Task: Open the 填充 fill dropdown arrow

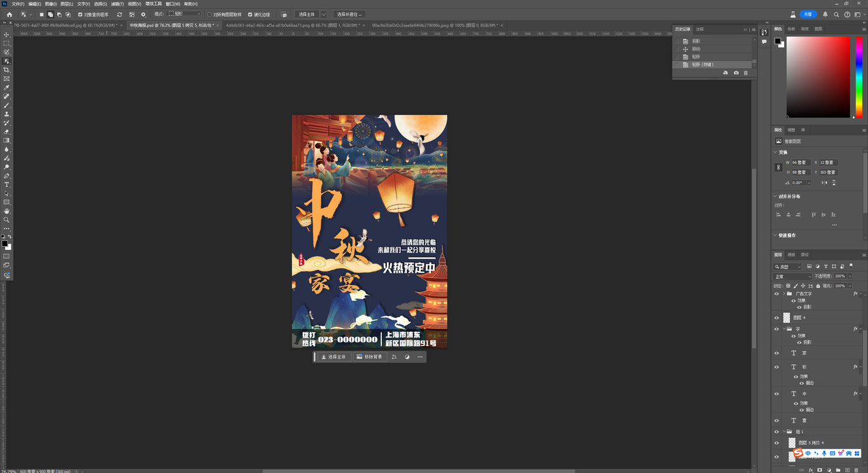Action: 850,286
